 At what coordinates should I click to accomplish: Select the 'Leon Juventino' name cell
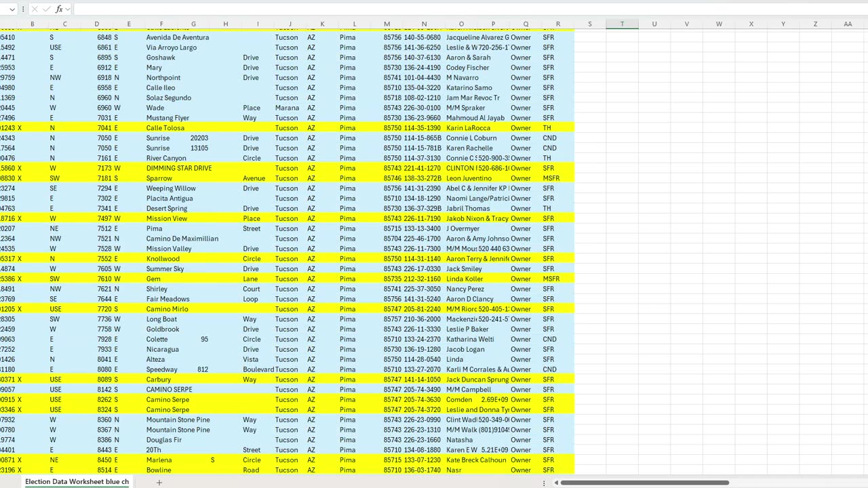click(469, 178)
